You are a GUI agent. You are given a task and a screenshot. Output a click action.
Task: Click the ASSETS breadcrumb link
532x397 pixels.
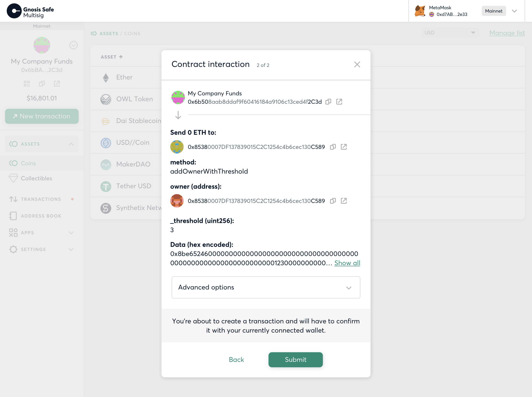click(x=109, y=33)
